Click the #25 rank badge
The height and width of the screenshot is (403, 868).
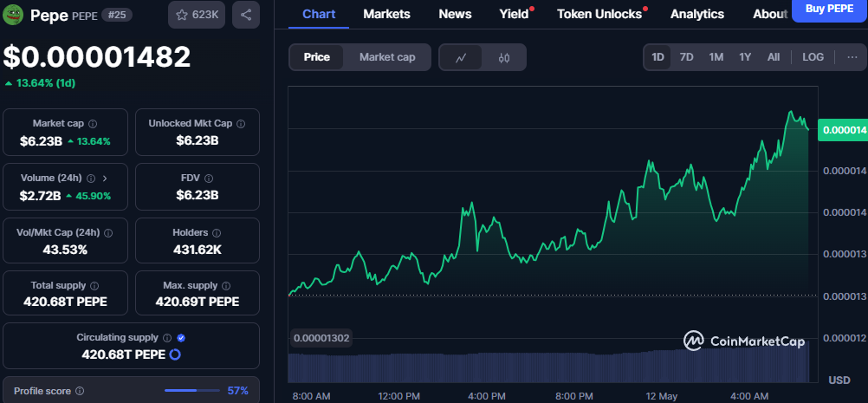coord(116,15)
